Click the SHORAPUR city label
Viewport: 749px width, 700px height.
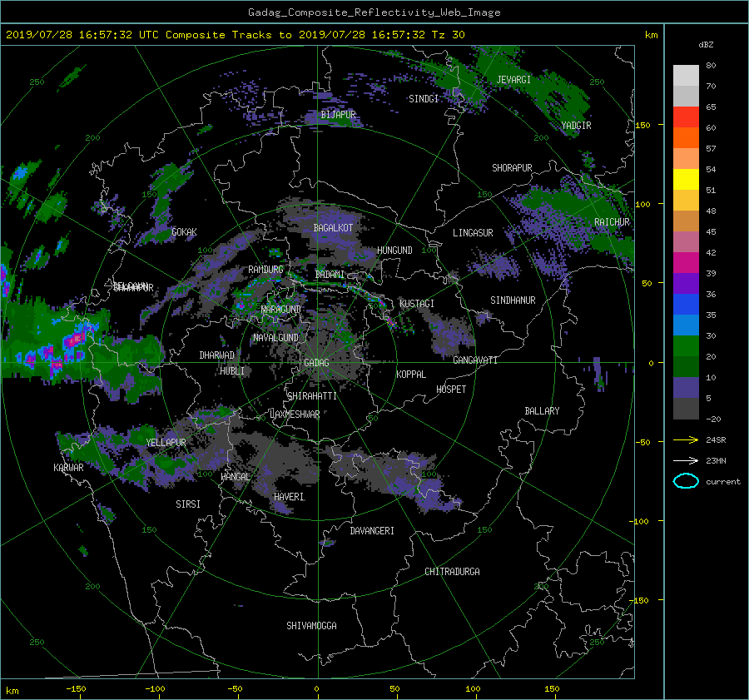click(512, 168)
